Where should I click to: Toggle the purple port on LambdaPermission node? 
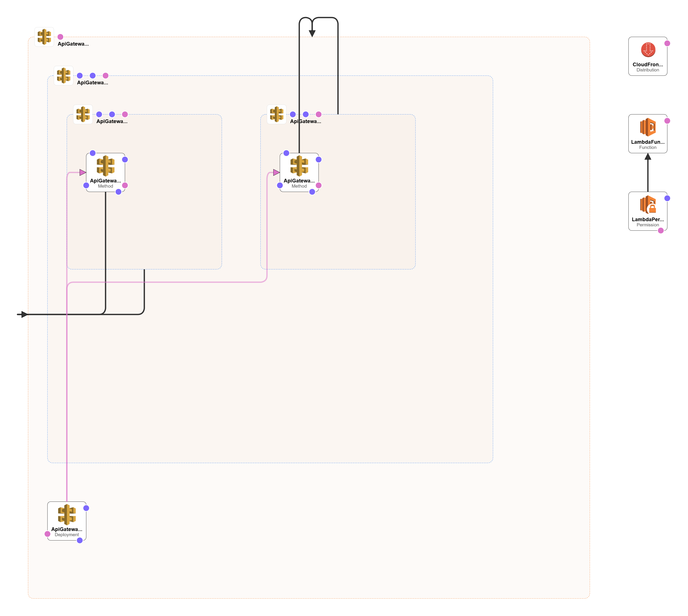click(667, 198)
